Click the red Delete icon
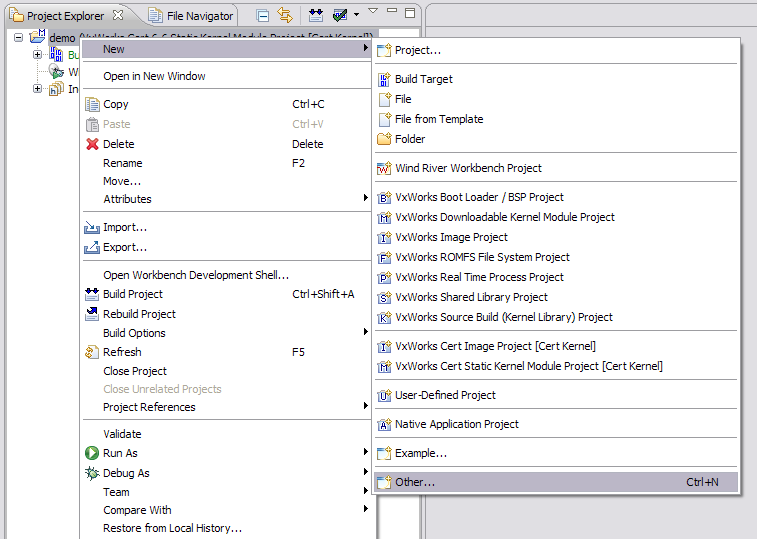The image size is (757, 539). point(92,144)
